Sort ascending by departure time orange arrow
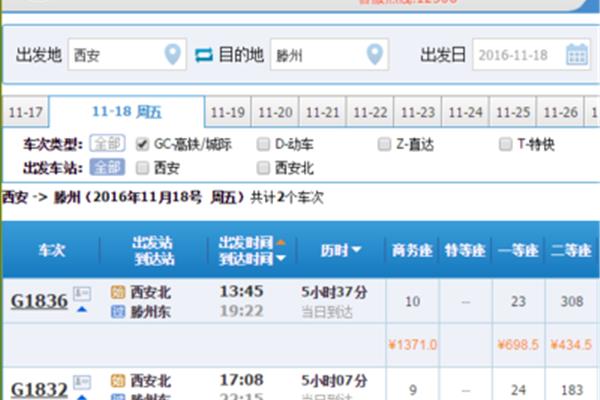This screenshot has height=400, width=600. click(281, 242)
